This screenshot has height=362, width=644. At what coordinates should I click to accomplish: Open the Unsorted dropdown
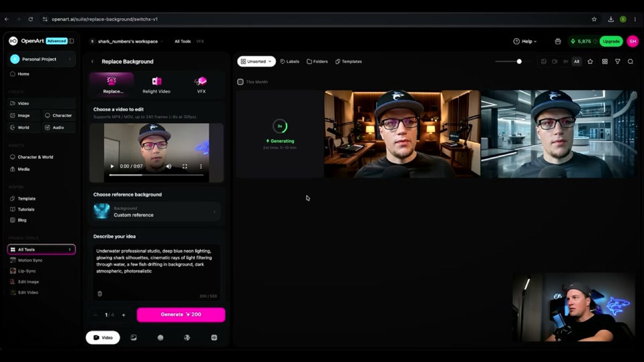[x=257, y=61]
